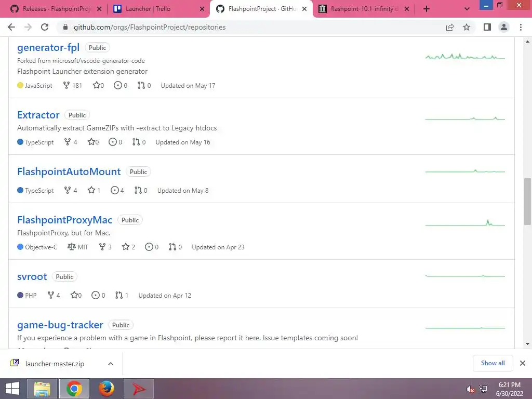Click the generator-fpl activity sparkline

pyautogui.click(x=465, y=56)
